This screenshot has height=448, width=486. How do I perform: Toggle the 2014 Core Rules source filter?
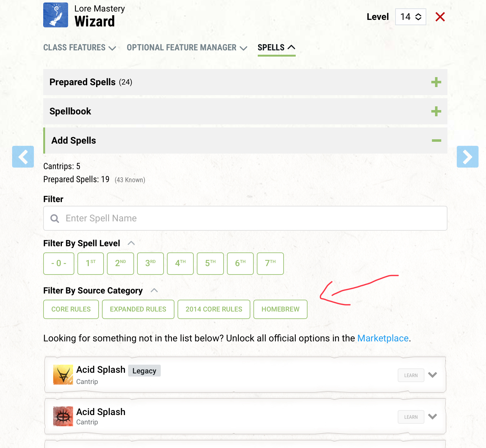click(x=214, y=309)
